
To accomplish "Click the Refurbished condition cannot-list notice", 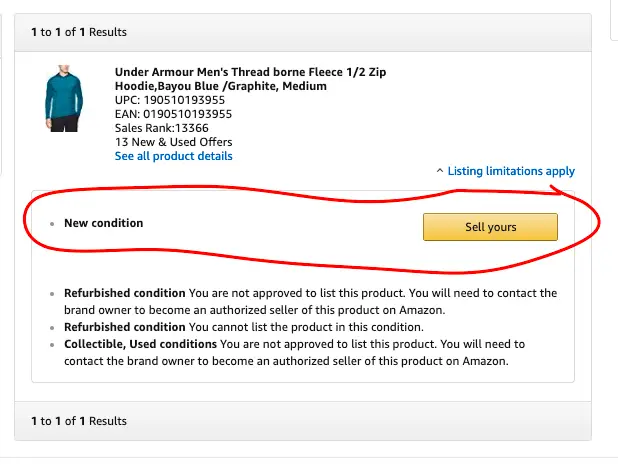I will (243, 327).
